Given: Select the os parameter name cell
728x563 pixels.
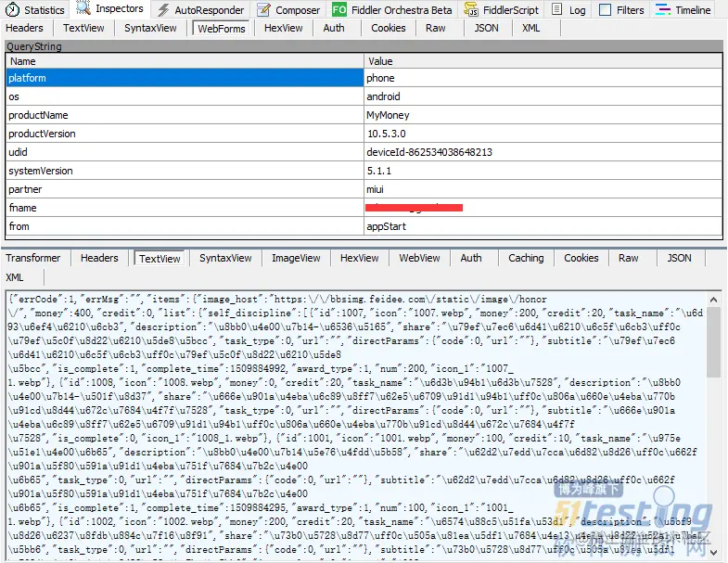Looking at the screenshot, I should (x=185, y=96).
